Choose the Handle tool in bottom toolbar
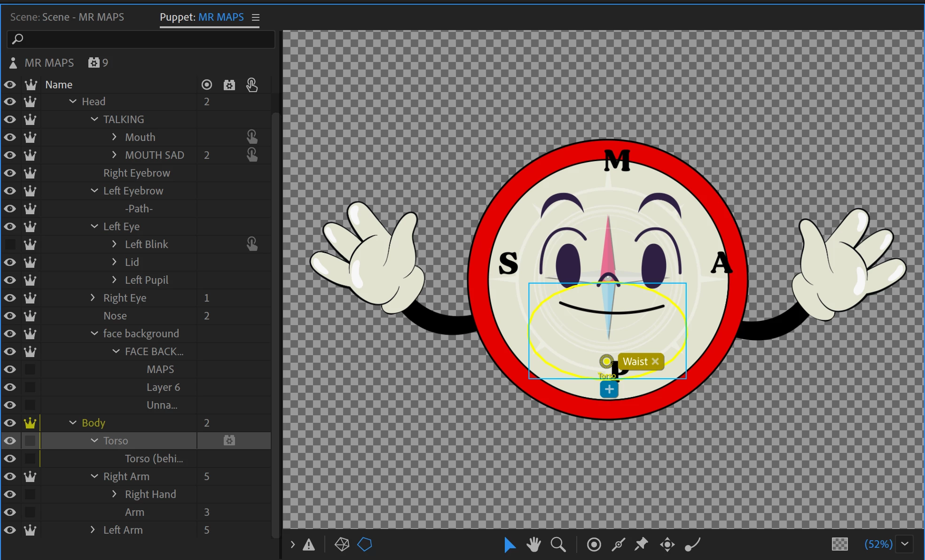925x560 pixels. 594,544
